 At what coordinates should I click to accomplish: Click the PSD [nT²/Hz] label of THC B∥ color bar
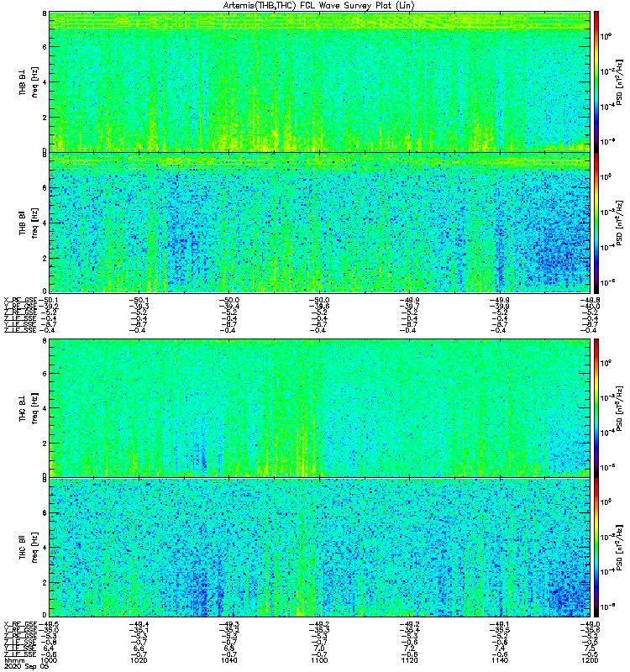click(x=619, y=548)
